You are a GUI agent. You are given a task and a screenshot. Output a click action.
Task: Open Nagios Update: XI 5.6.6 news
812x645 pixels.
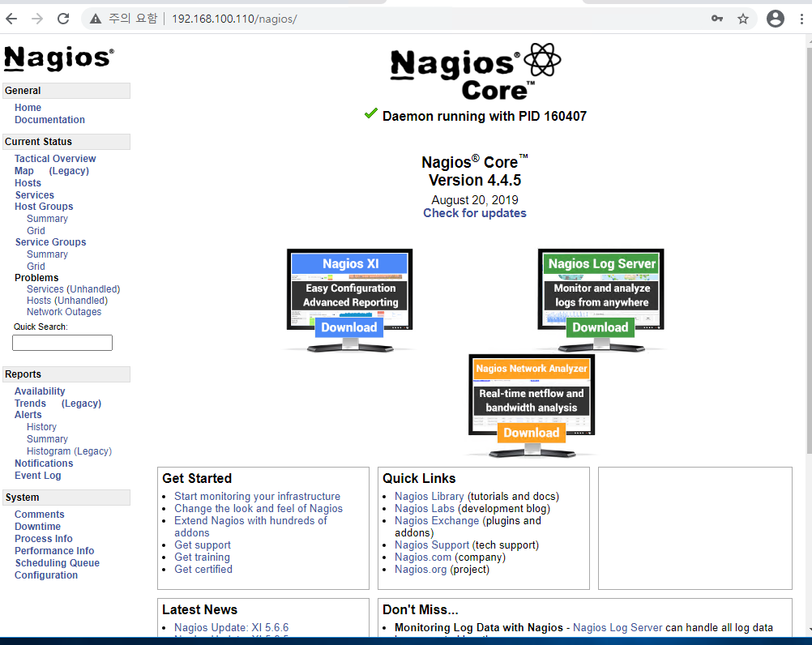232,628
